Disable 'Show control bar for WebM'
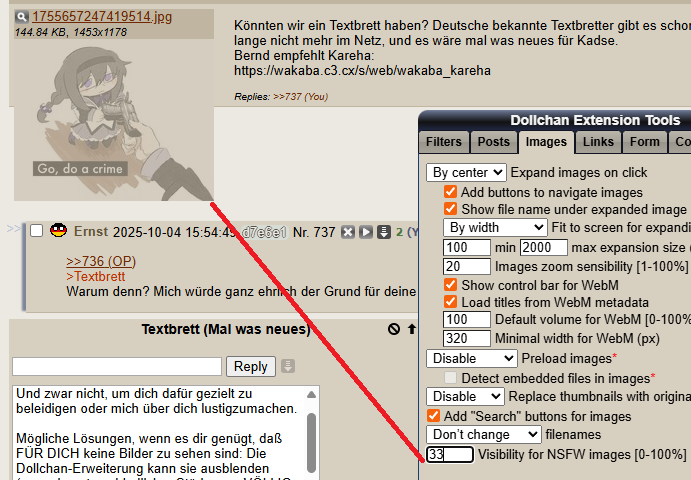The width and height of the screenshot is (691, 480). tap(451, 285)
